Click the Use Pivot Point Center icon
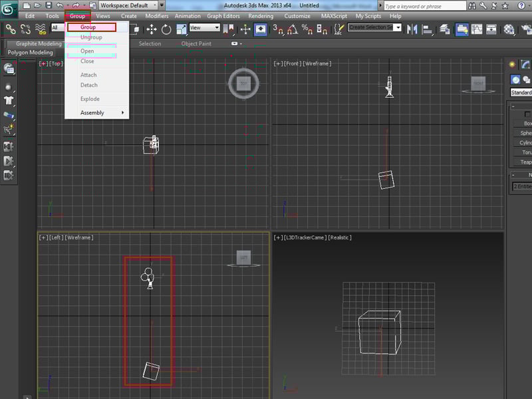Image resolution: width=532 pixels, height=399 pixels. tap(228, 29)
